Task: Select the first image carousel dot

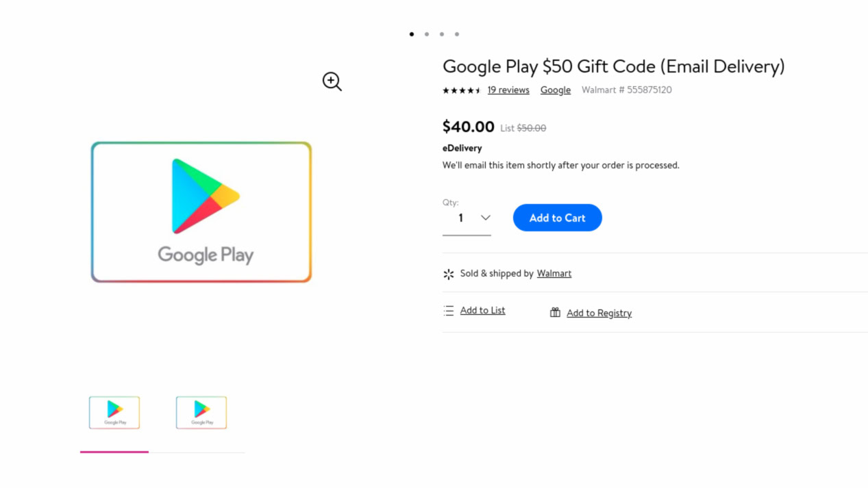Action: click(x=412, y=34)
